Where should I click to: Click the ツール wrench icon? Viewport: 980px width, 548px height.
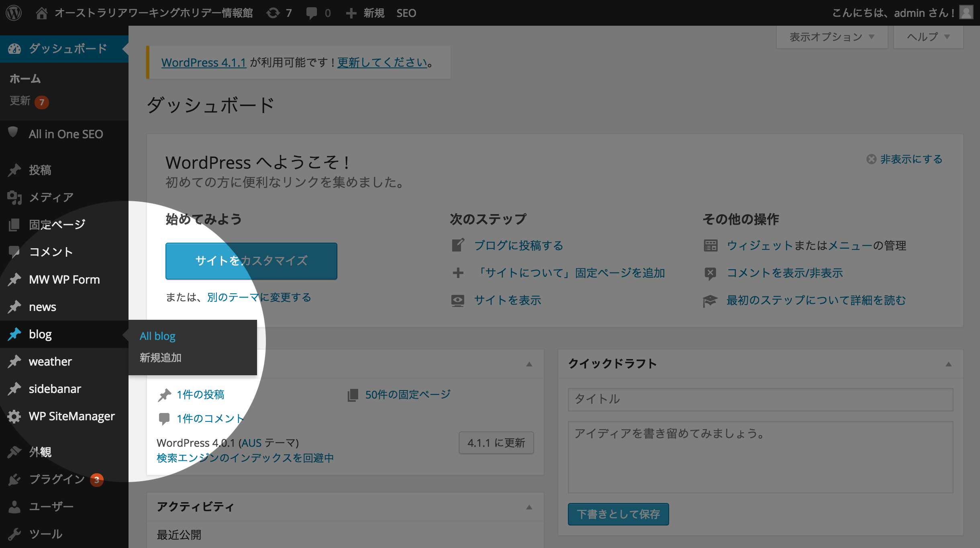pyautogui.click(x=14, y=534)
